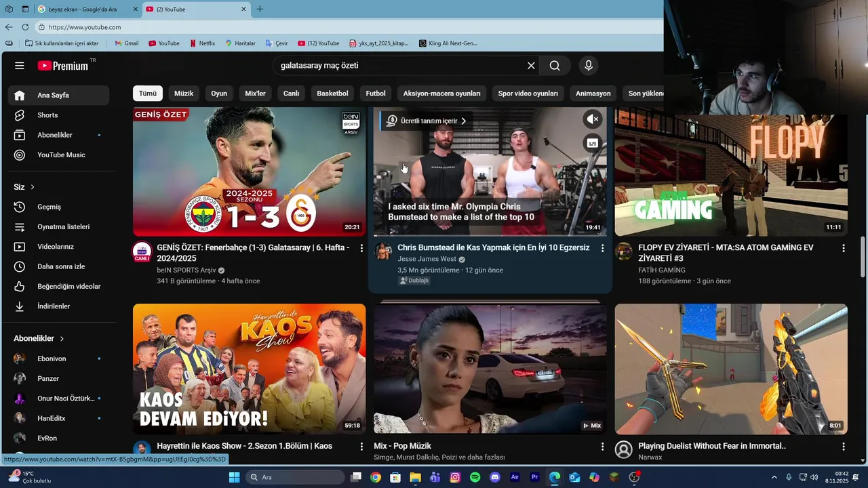Clear the search box with the X icon
This screenshot has height=488, width=868.
coord(531,66)
